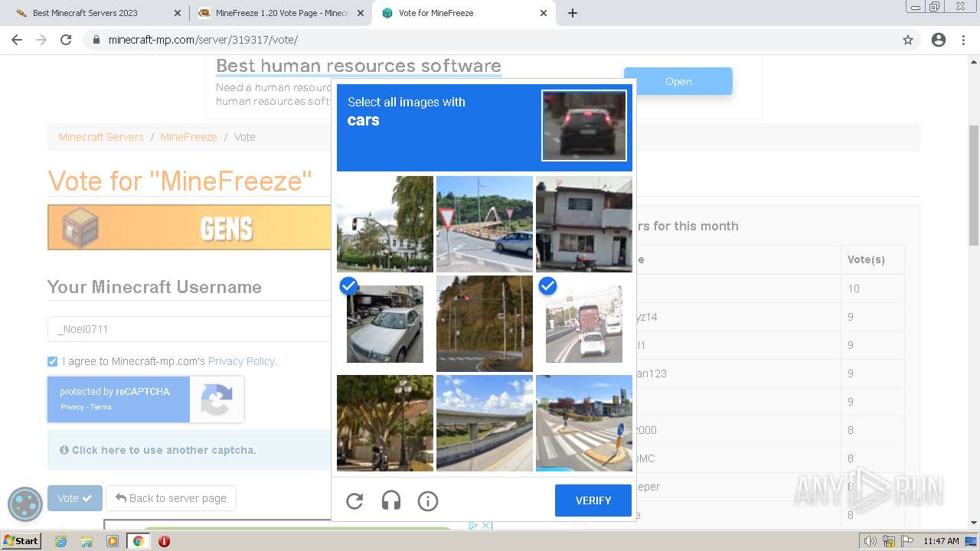This screenshot has width=980, height=551.
Task: Click the Open ad button
Action: click(x=678, y=81)
